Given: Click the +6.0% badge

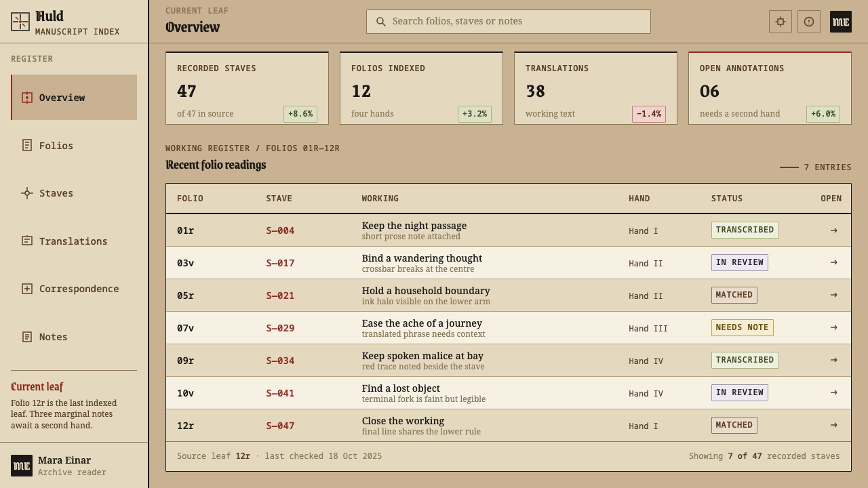Looking at the screenshot, I should 823,114.
